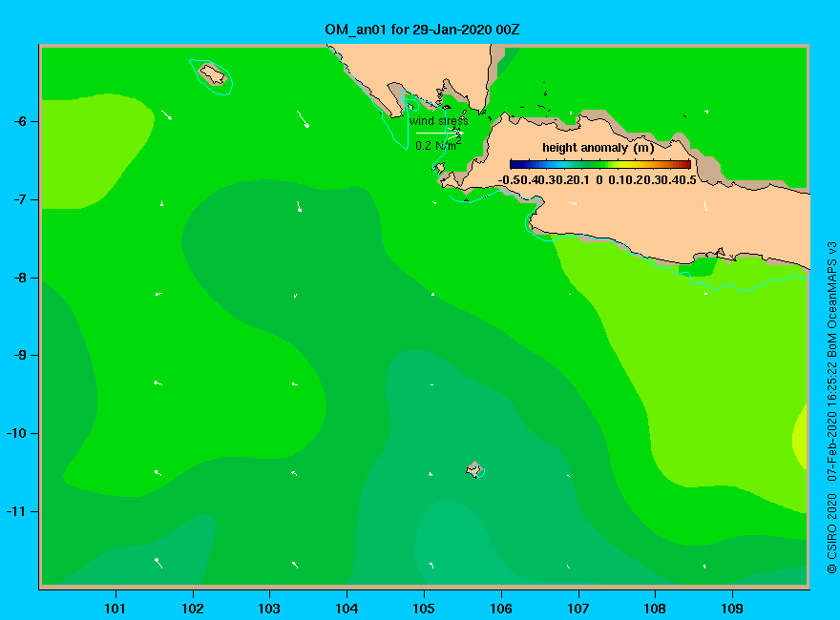840x620 pixels.
Task: Click the 'height anomaly (m)' legend label
Action: click(598, 148)
